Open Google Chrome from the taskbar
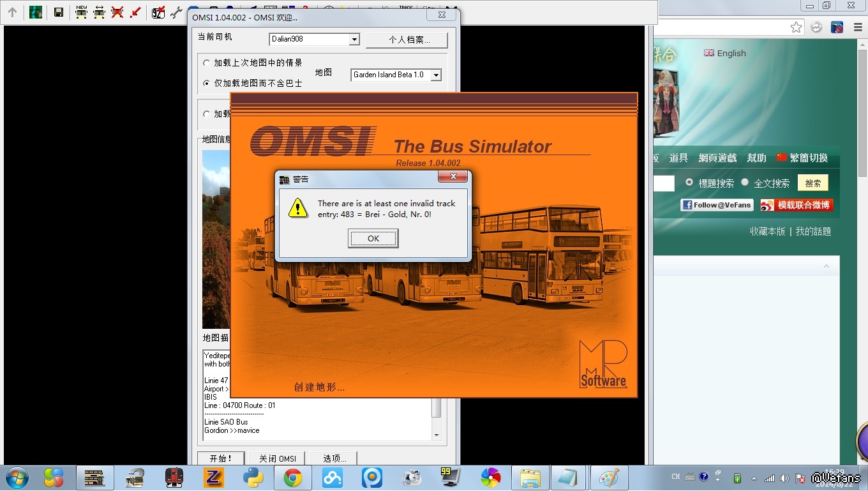 [293, 478]
